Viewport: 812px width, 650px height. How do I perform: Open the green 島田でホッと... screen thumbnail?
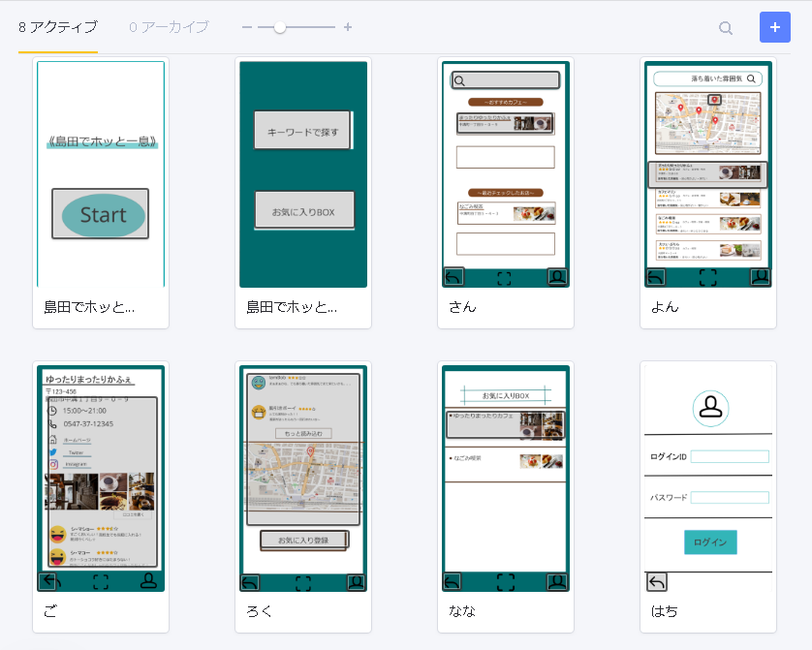pos(303,193)
